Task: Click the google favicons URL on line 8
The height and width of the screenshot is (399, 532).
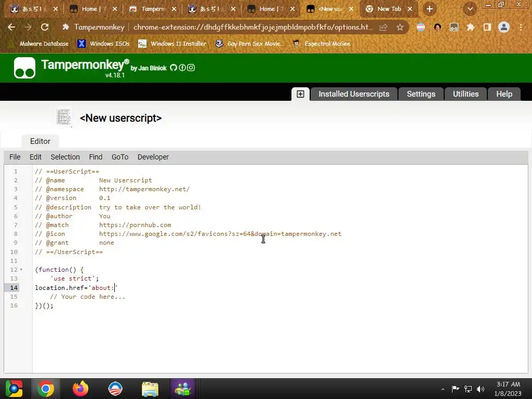Action: [220, 234]
